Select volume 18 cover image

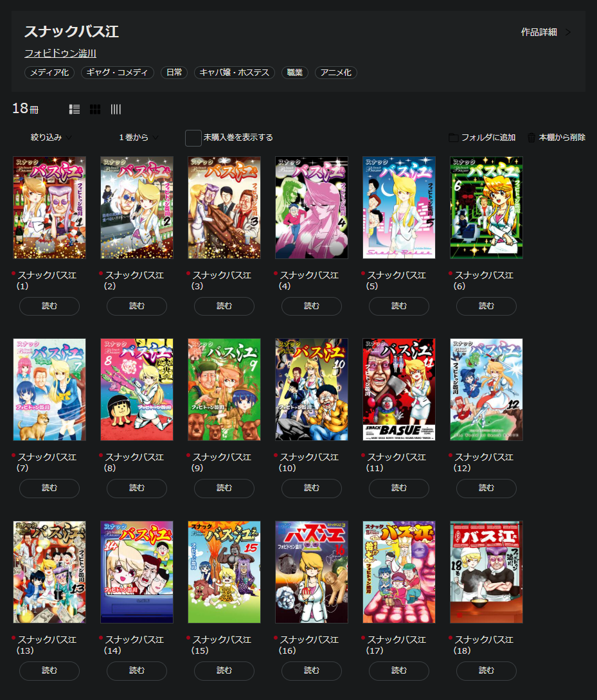pyautogui.click(x=486, y=572)
